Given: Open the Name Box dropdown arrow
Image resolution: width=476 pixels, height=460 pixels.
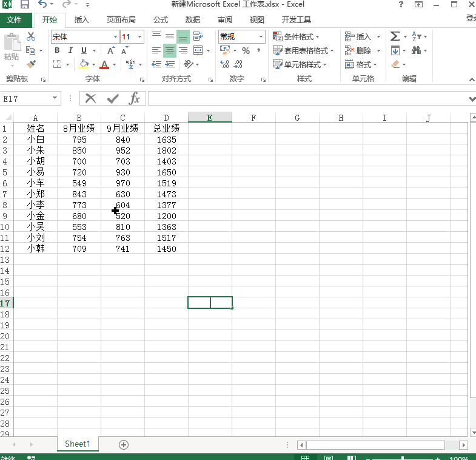Looking at the screenshot, I should click(x=55, y=98).
